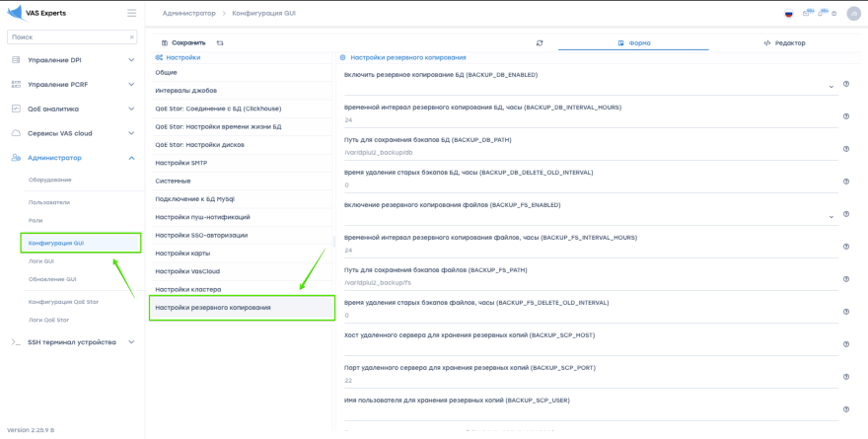Click help icon for BACKUP_SCP_PORT
Screen dimensions: 868x439
tap(846, 377)
